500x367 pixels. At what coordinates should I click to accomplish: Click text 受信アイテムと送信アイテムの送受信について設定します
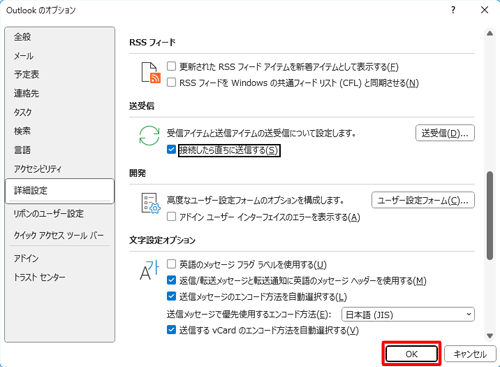point(261,133)
